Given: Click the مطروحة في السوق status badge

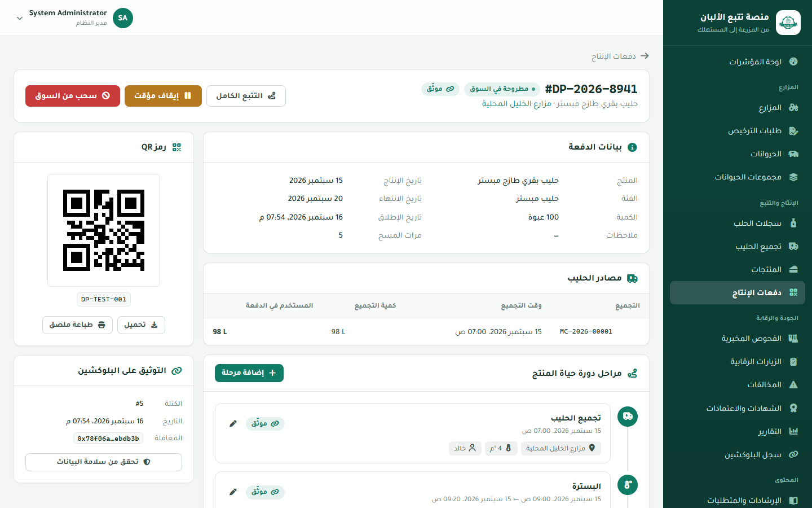Looking at the screenshot, I should point(502,89).
